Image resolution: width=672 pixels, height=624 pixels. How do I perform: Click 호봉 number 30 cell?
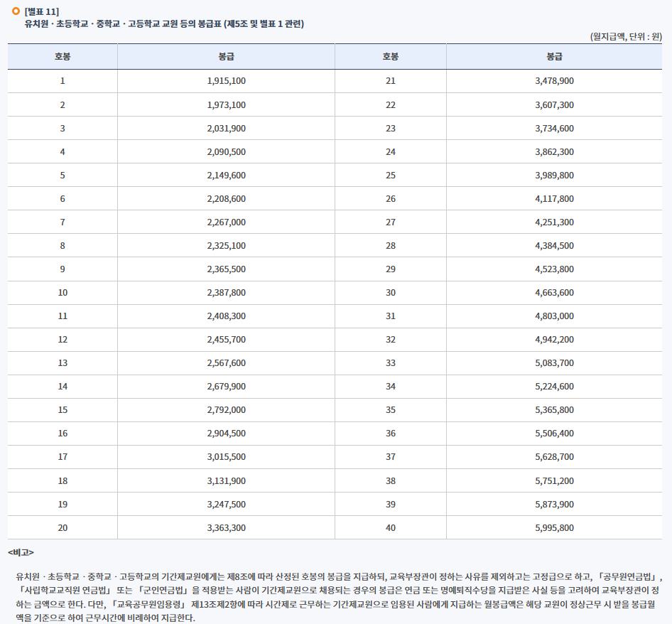[391, 293]
